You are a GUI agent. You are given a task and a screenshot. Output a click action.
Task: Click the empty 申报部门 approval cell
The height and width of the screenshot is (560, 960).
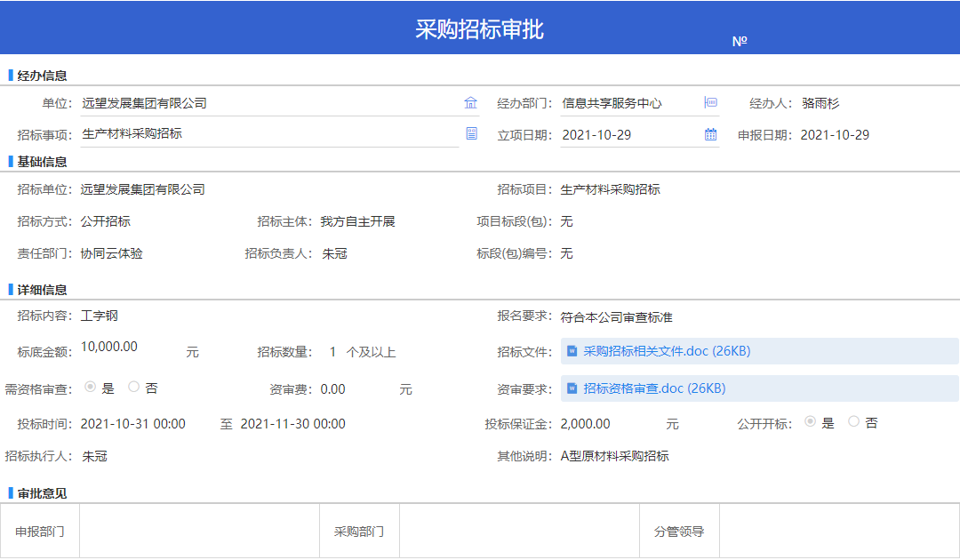200,531
